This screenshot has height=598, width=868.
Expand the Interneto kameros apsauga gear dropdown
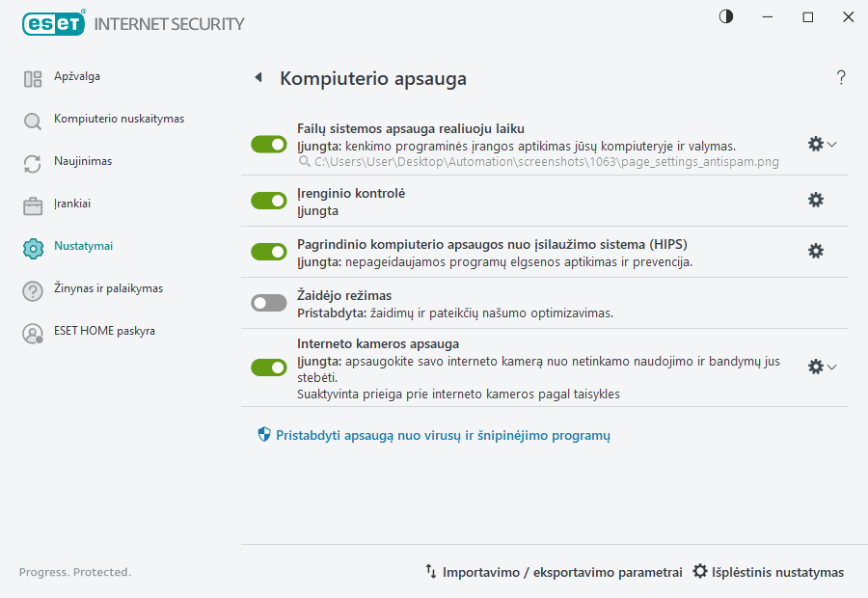tap(822, 367)
